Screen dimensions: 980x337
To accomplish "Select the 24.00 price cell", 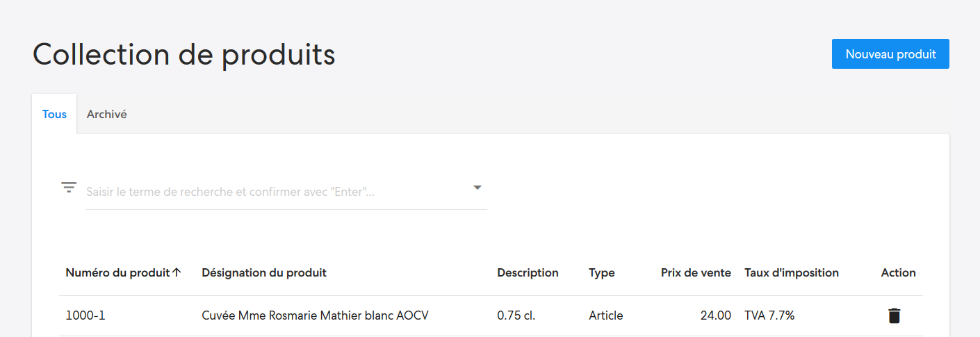I will [716, 315].
